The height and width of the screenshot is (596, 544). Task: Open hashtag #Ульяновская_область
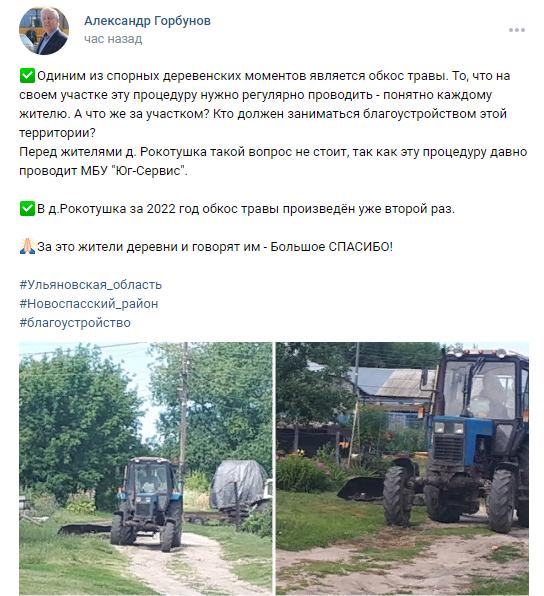click(x=90, y=285)
